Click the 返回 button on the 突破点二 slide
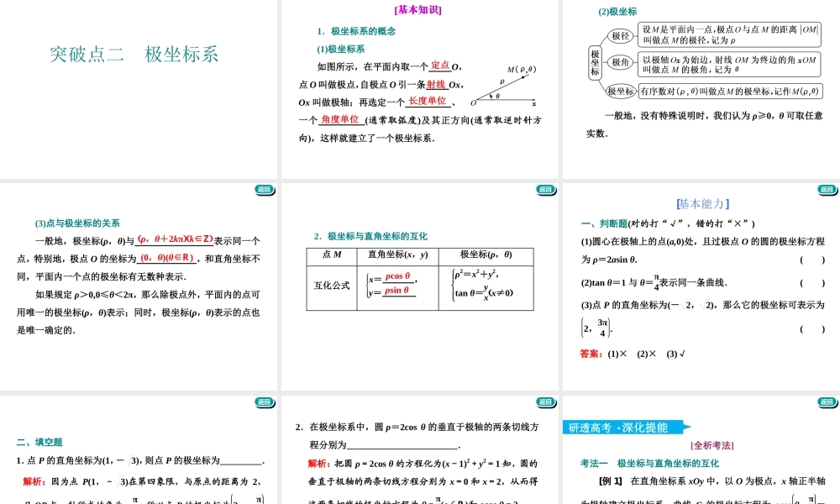 [265, 191]
